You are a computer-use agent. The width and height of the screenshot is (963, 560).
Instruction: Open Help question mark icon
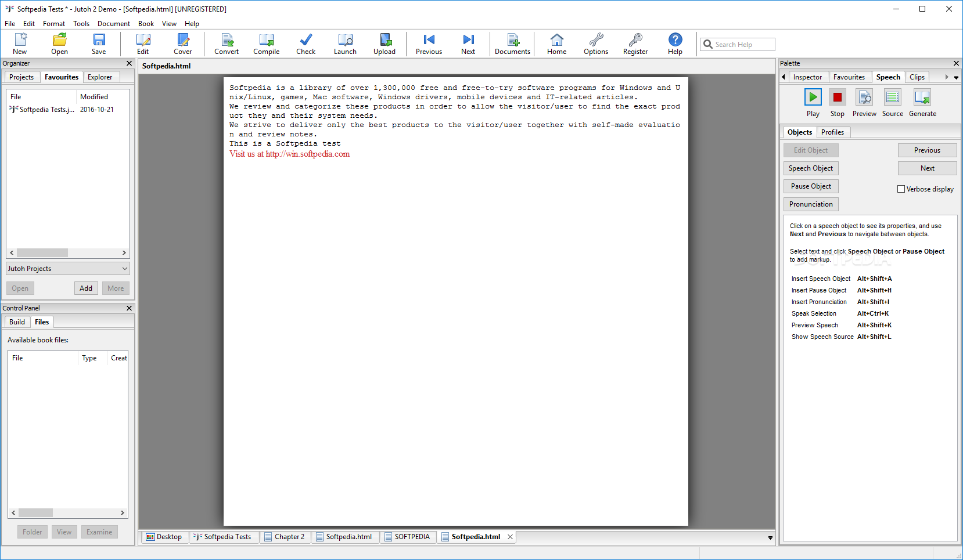click(x=675, y=44)
